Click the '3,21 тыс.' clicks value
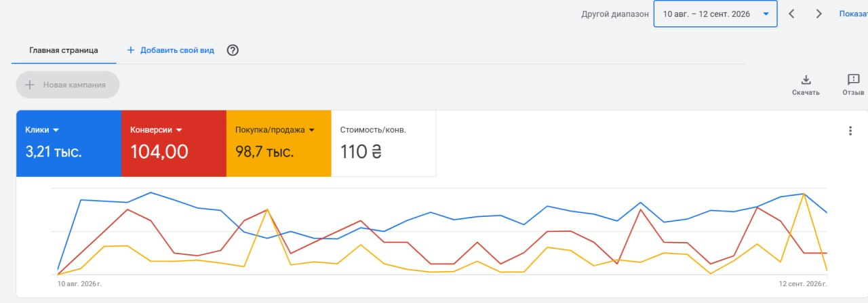 [x=54, y=152]
